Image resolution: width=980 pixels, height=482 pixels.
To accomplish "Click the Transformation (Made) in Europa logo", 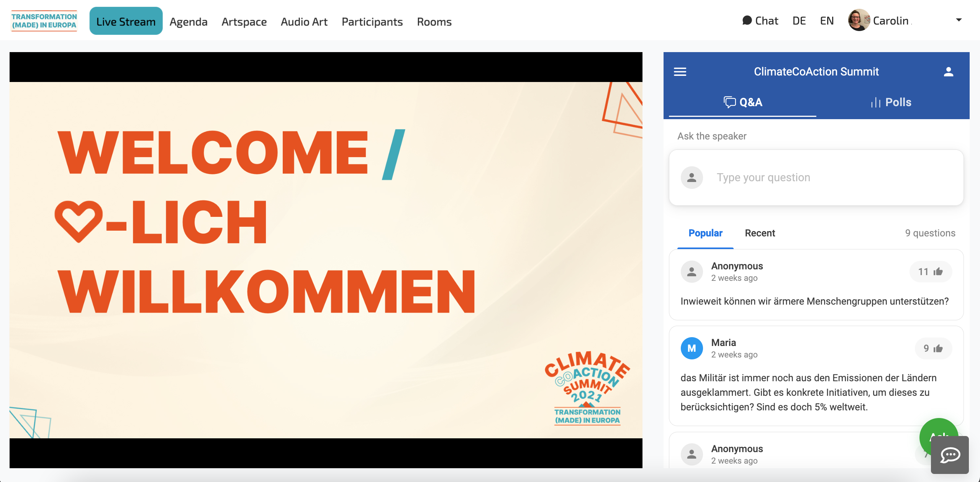I will pos(44,21).
